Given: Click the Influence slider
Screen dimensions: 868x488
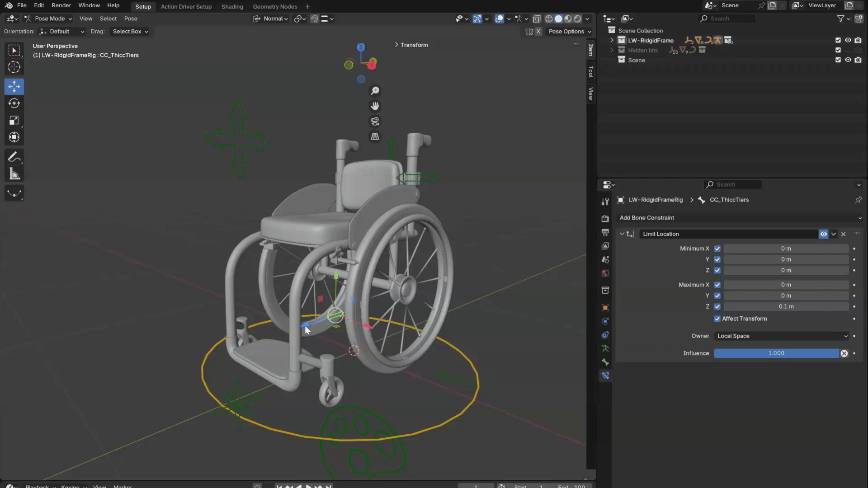Looking at the screenshot, I should pos(776,353).
